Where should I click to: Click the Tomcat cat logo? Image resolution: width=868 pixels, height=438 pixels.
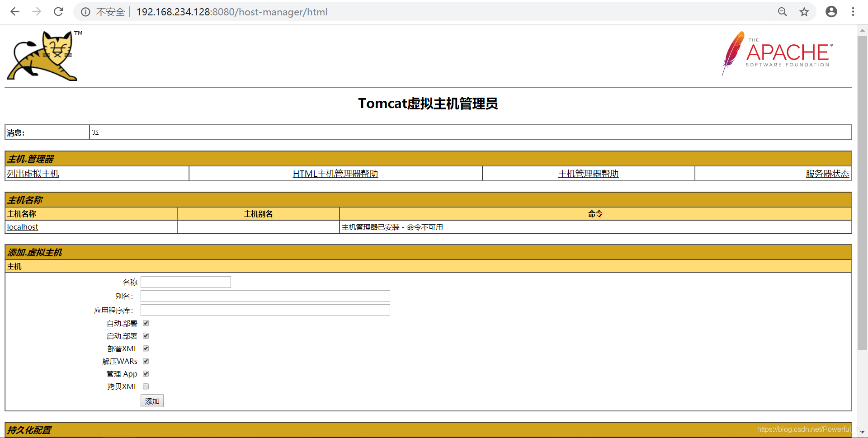pos(44,56)
